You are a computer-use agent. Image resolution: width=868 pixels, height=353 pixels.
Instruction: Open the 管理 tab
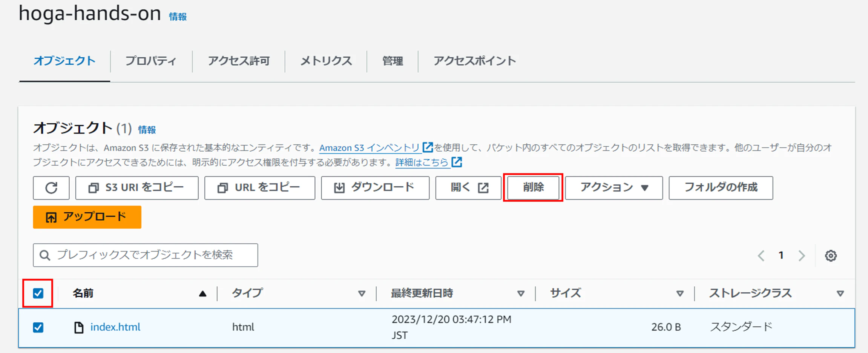click(393, 61)
